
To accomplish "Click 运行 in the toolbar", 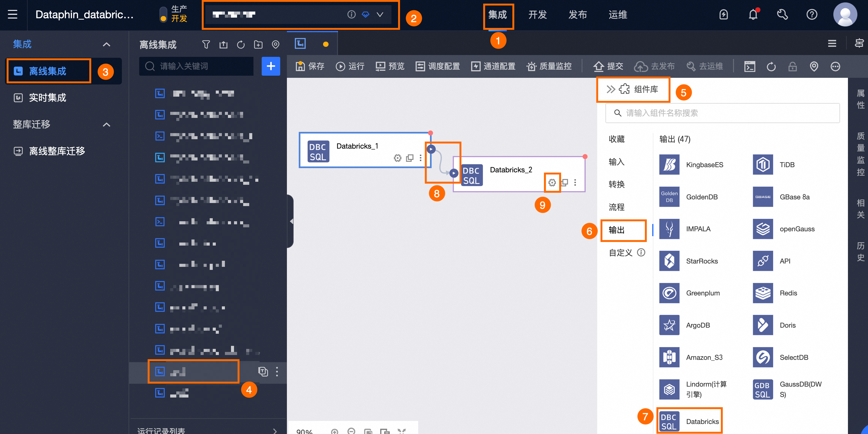I will 350,66.
